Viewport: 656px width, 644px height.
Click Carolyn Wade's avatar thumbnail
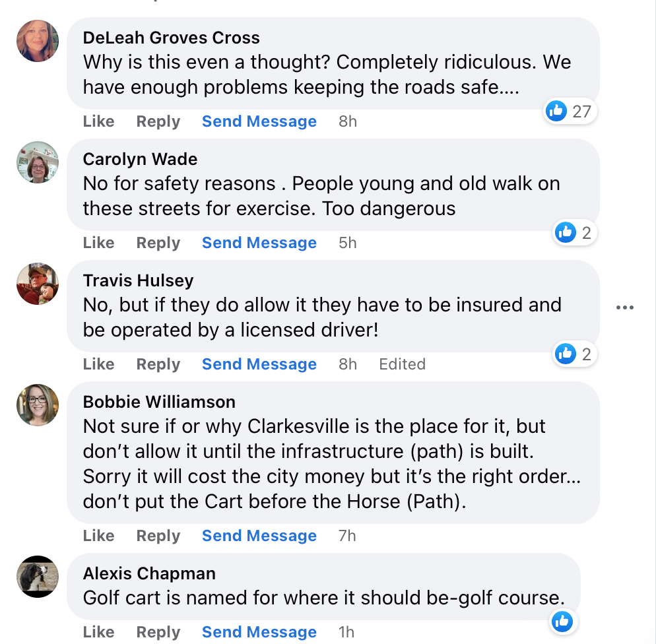tap(38, 162)
